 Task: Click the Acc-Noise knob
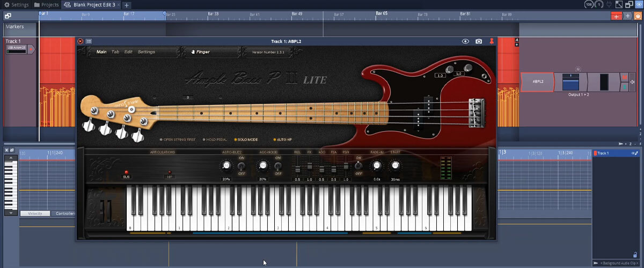pyautogui.click(x=263, y=166)
